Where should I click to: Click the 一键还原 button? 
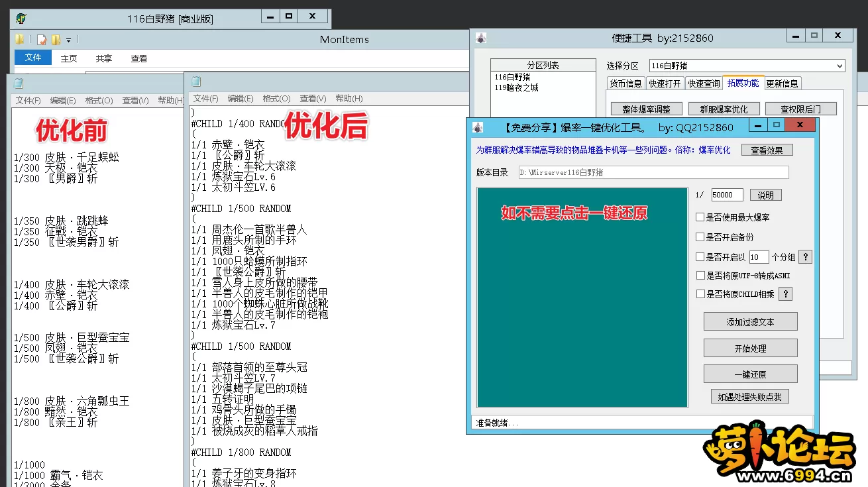coord(750,374)
